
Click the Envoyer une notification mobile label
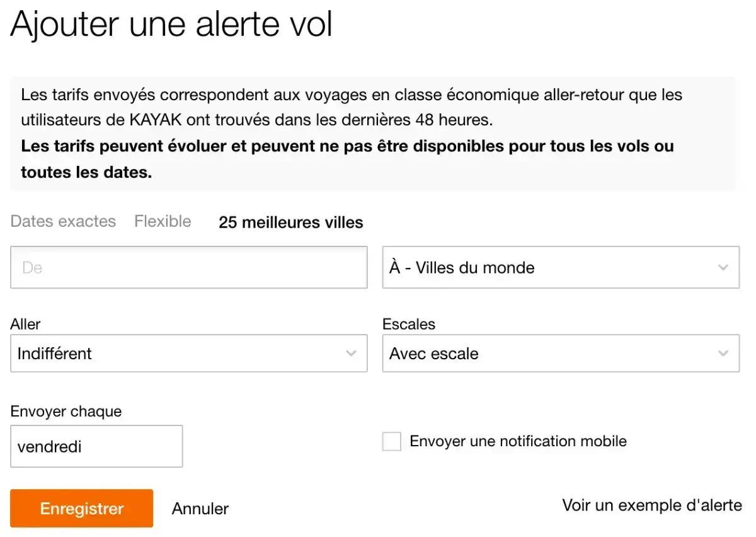(x=518, y=441)
